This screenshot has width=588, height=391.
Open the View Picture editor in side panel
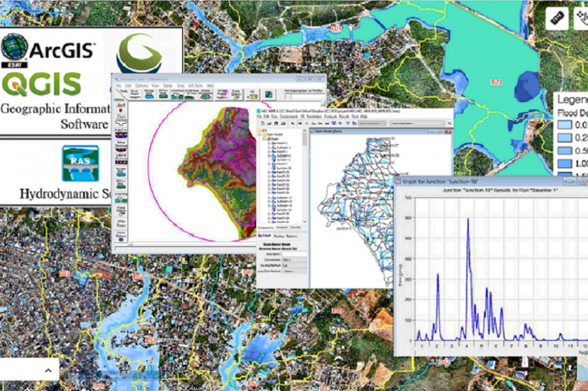tap(121, 236)
